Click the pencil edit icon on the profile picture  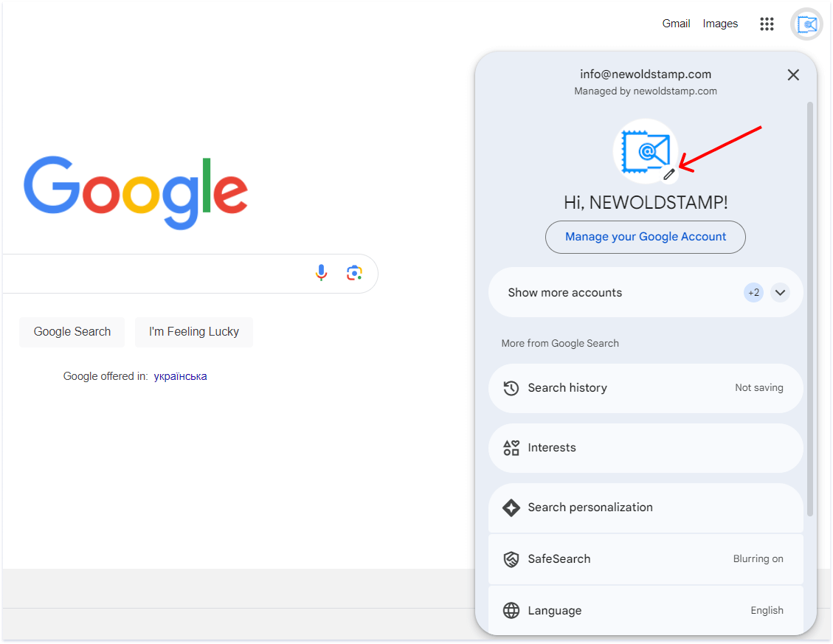click(x=669, y=174)
